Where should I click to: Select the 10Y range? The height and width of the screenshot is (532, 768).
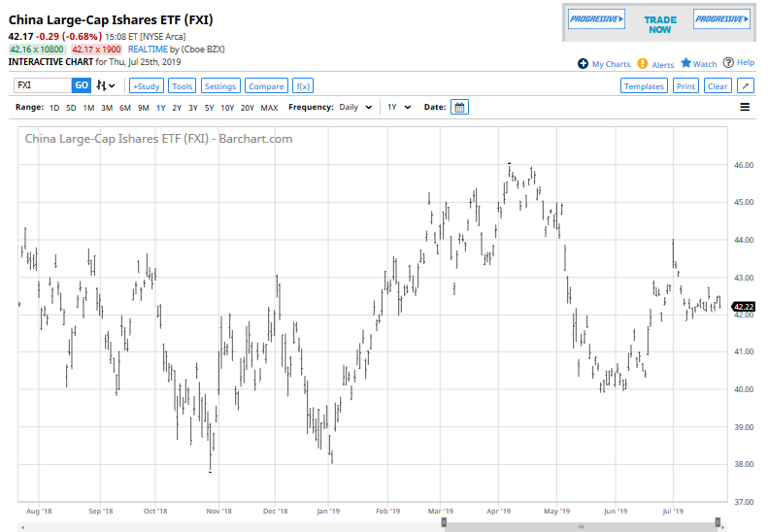pyautogui.click(x=227, y=108)
